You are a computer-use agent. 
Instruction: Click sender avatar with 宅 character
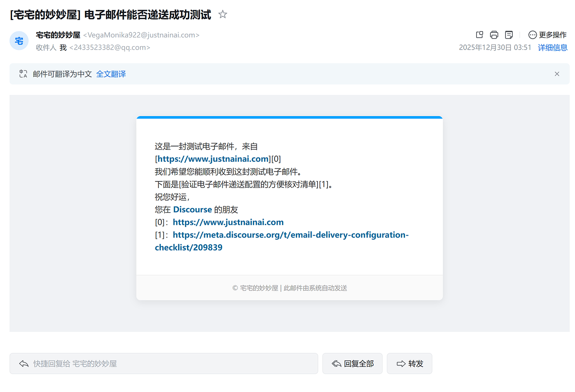tap(19, 41)
